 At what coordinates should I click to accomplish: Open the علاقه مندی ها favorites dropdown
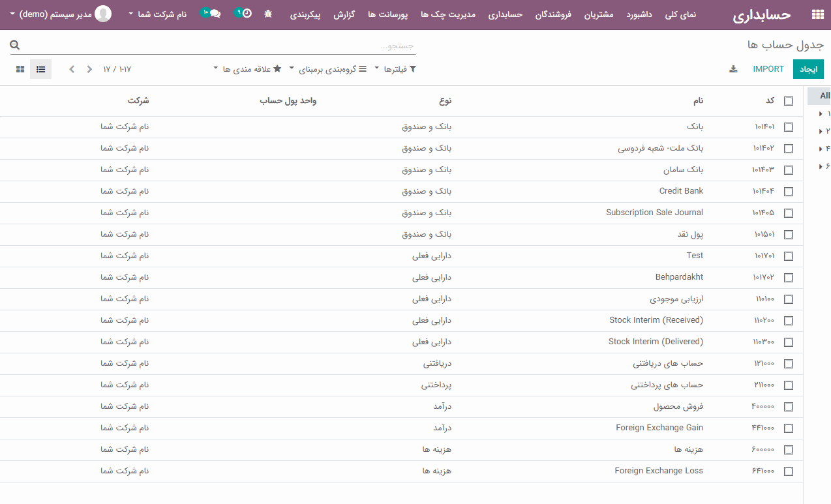click(x=247, y=69)
